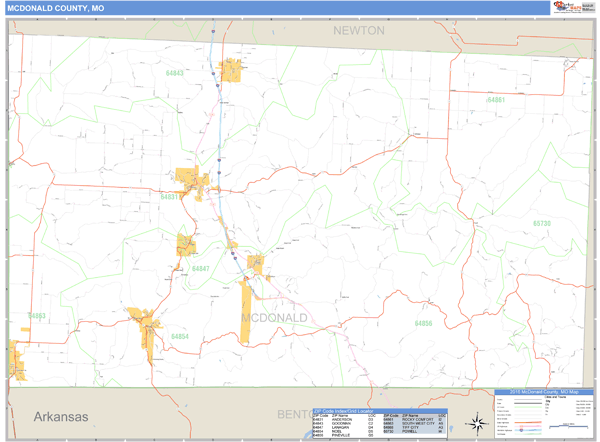Click the compass rose icon
Viewport: 600px width, 442px height.
(x=477, y=420)
